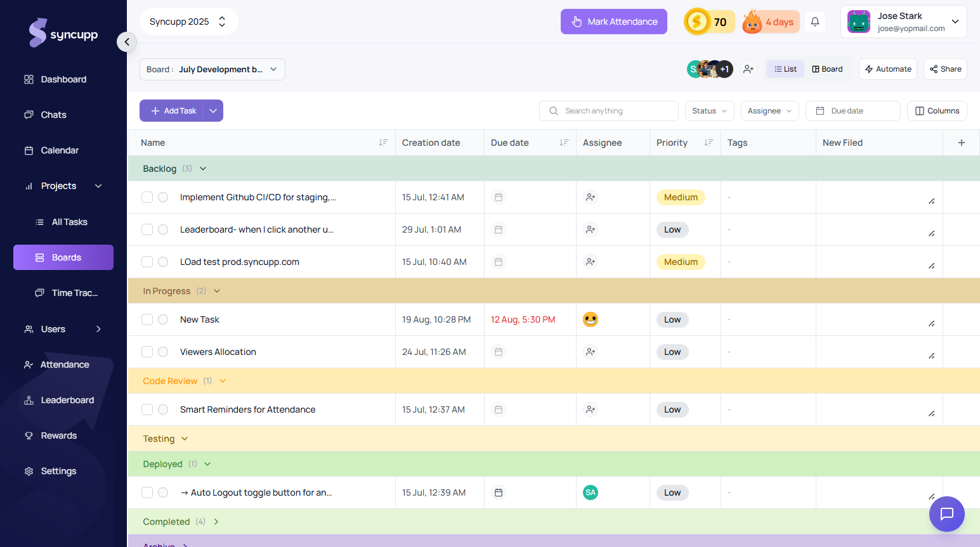This screenshot has height=547, width=980.
Task: Click the coin balance showing 70
Action: point(709,22)
